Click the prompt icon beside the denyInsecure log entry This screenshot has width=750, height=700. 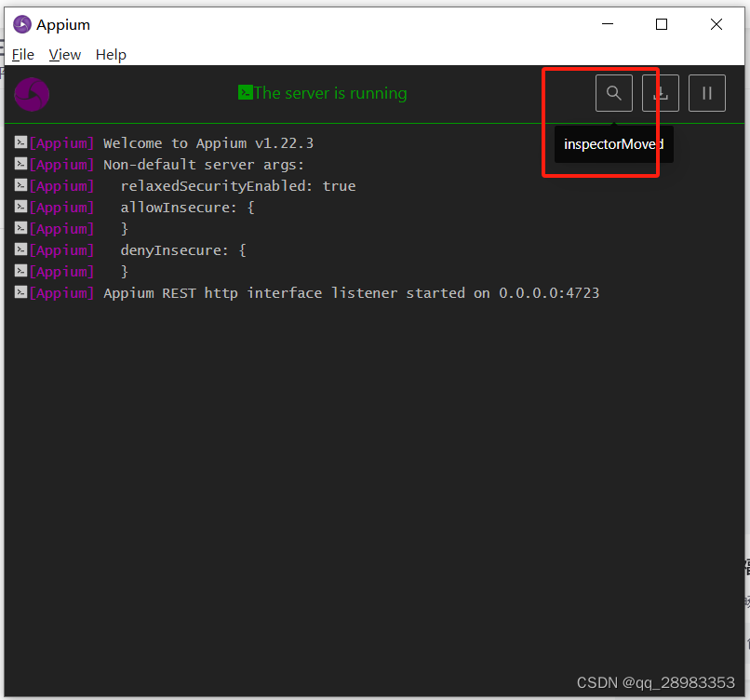[20, 249]
